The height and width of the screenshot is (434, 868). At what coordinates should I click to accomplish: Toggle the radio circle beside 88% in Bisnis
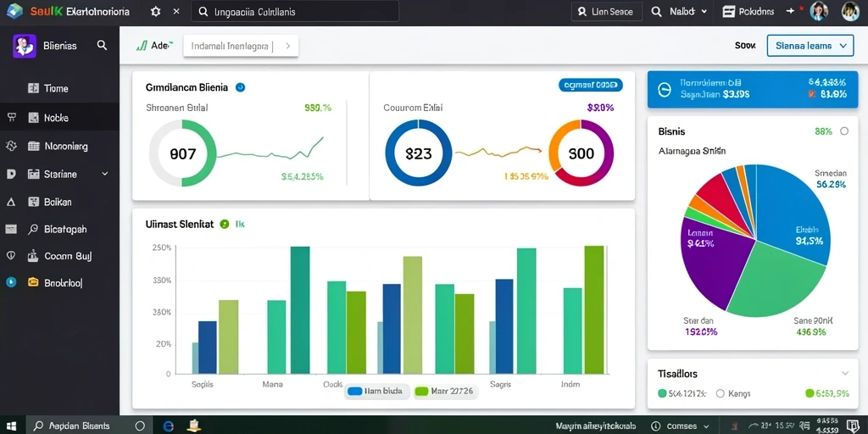pyautogui.click(x=844, y=131)
